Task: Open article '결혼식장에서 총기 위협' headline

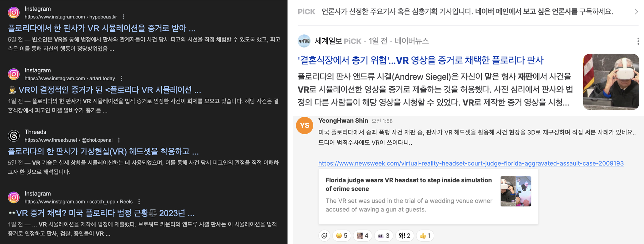Action: 421,60
